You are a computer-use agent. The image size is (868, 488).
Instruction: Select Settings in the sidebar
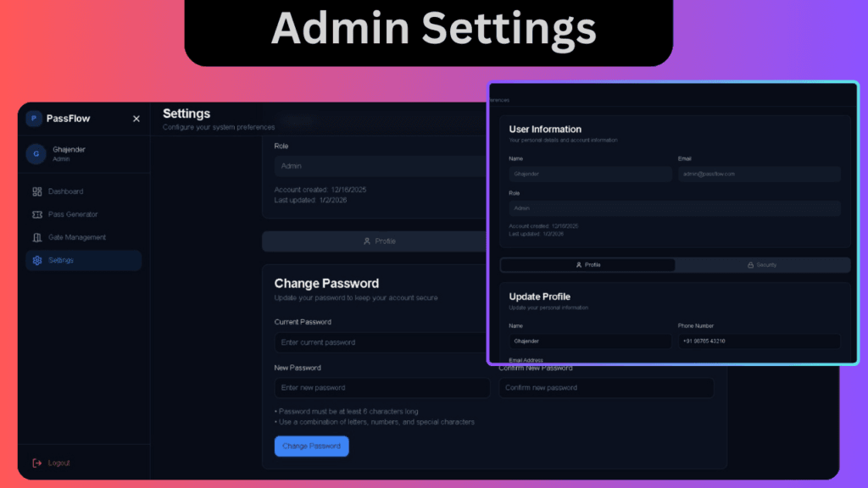(84, 261)
